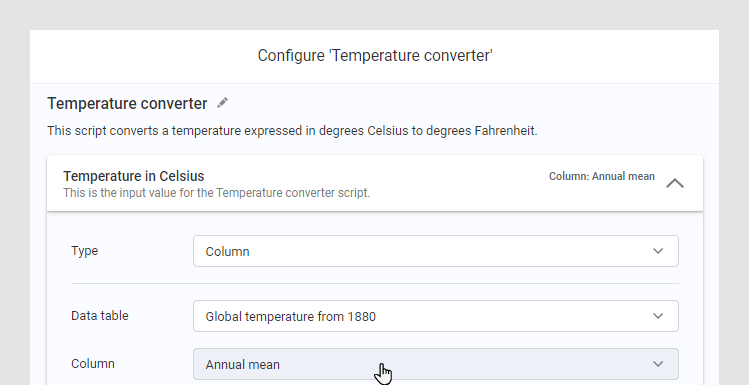This screenshot has height=385, width=749.
Task: Click the divider line below Type row
Action: [375, 283]
